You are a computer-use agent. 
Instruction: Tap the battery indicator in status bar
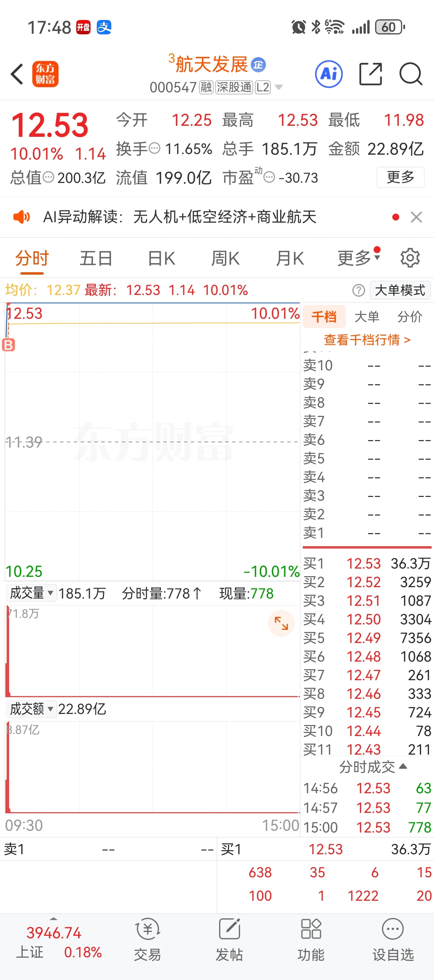click(x=390, y=27)
